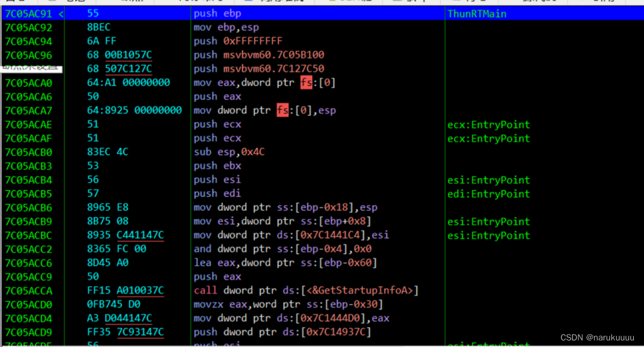Select address 7C05AC91 in the disassembly
Viewport: 644px width, 347px height.
[x=29, y=14]
